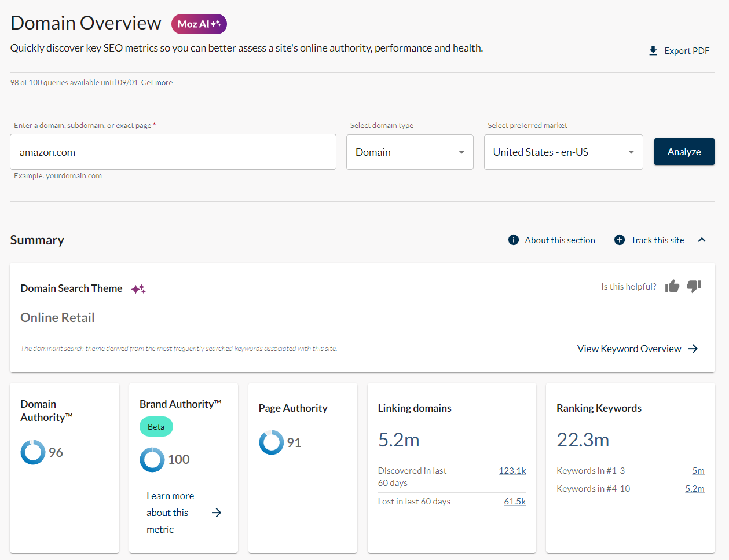Click the thumbs down not helpful icon

pos(694,286)
